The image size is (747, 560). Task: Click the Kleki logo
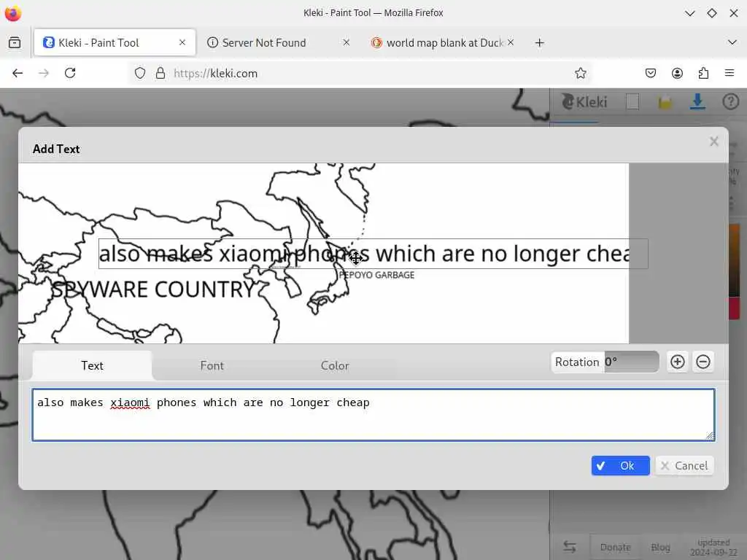click(x=584, y=102)
